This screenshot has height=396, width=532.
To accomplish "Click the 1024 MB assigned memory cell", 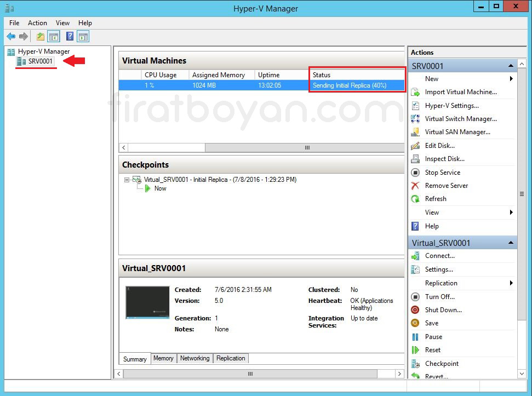I will click(204, 85).
